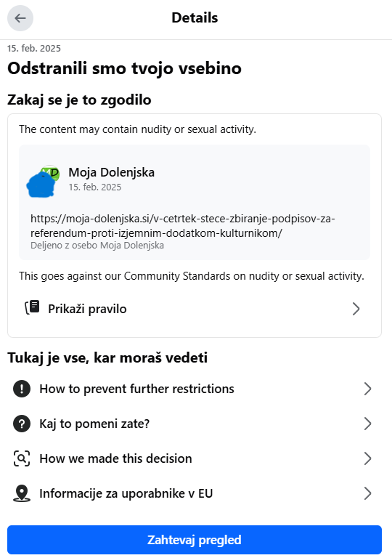Expand Prikaži pravilo with its chevron
Viewport: 392px width, 558px height.
point(356,309)
